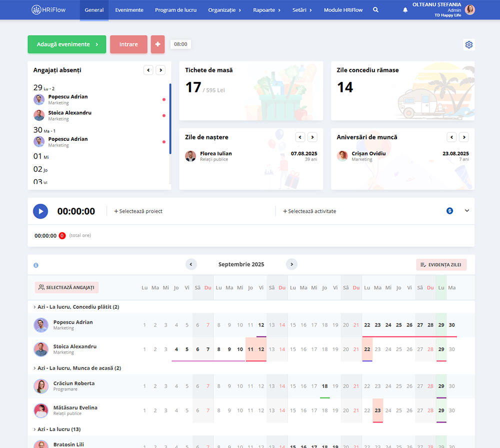Click the info icon above the calendar
This screenshot has width=500, height=448.
pos(35,265)
